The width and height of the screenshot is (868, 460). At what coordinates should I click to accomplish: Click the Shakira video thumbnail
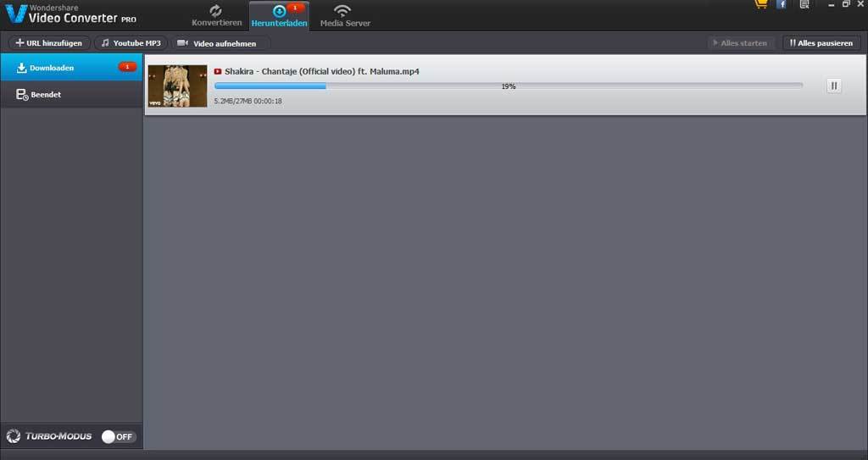click(178, 86)
